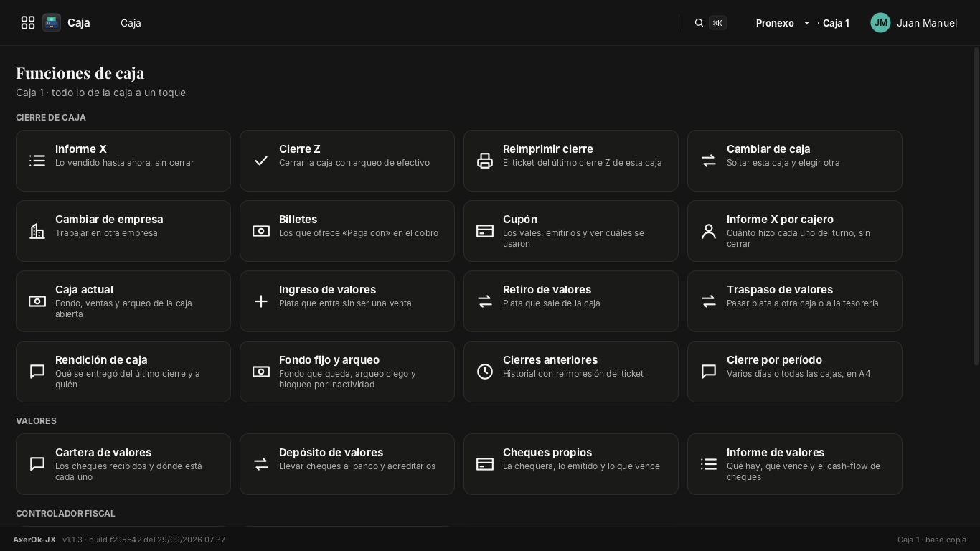
Task: Click the search magnifier icon
Action: click(x=699, y=23)
